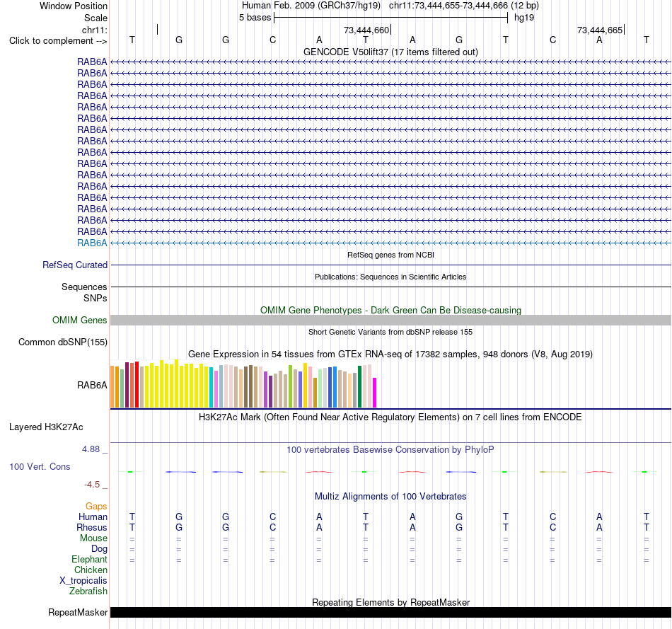This screenshot has width=672, height=629.
Task: Click the Sequences track label
Action: [x=84, y=287]
